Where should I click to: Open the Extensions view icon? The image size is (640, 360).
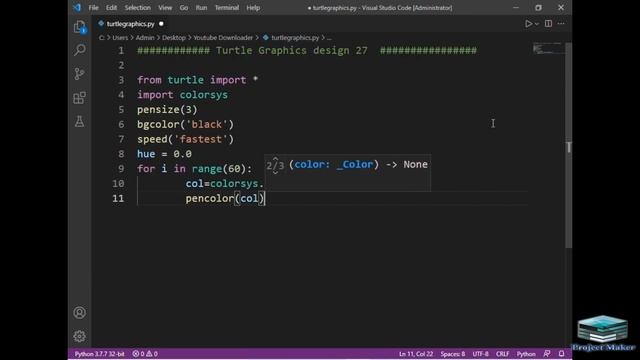pyautogui.click(x=80, y=98)
